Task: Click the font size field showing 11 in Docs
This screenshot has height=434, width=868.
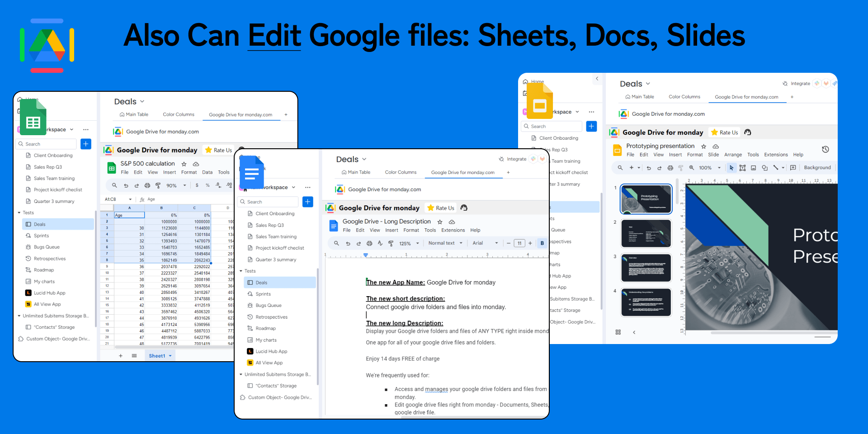Action: 519,243
